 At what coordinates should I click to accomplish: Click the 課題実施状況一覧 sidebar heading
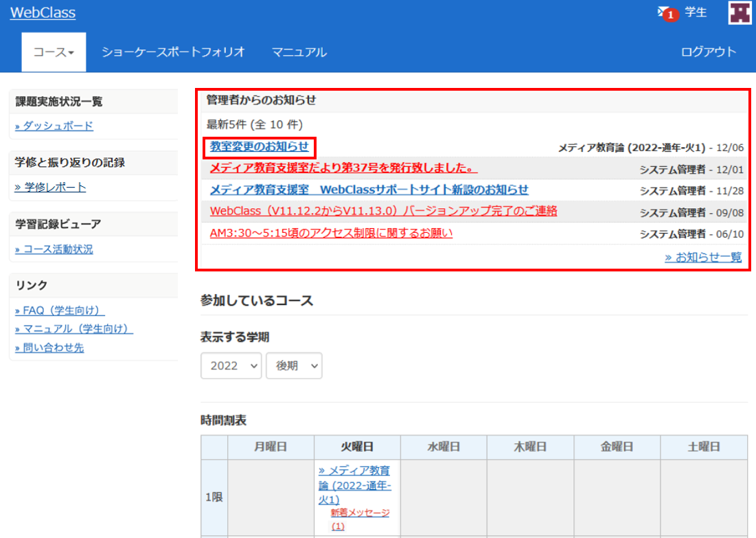[59, 101]
